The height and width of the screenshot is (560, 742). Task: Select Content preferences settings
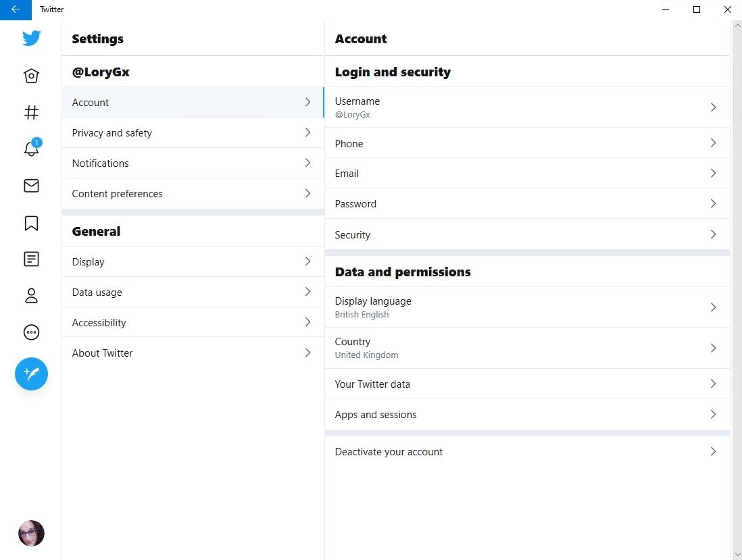pos(193,193)
